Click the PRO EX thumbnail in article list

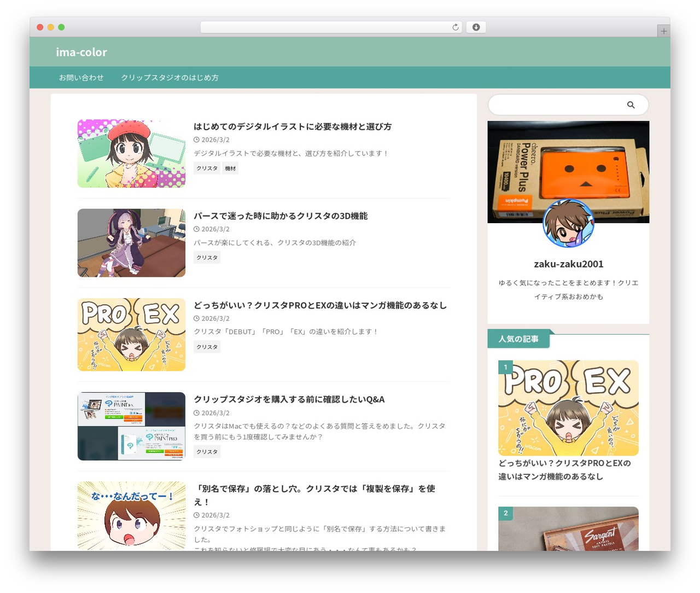[131, 335]
